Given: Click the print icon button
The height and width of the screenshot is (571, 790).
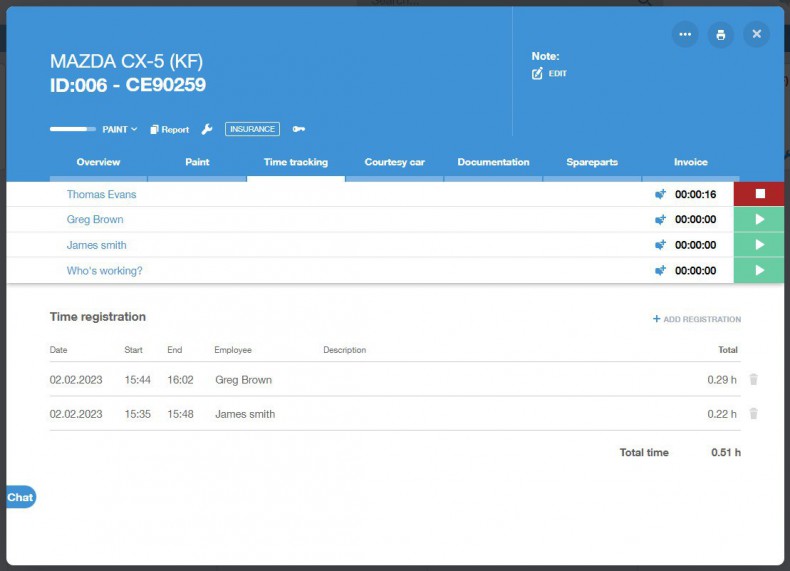Looking at the screenshot, I should point(720,34).
